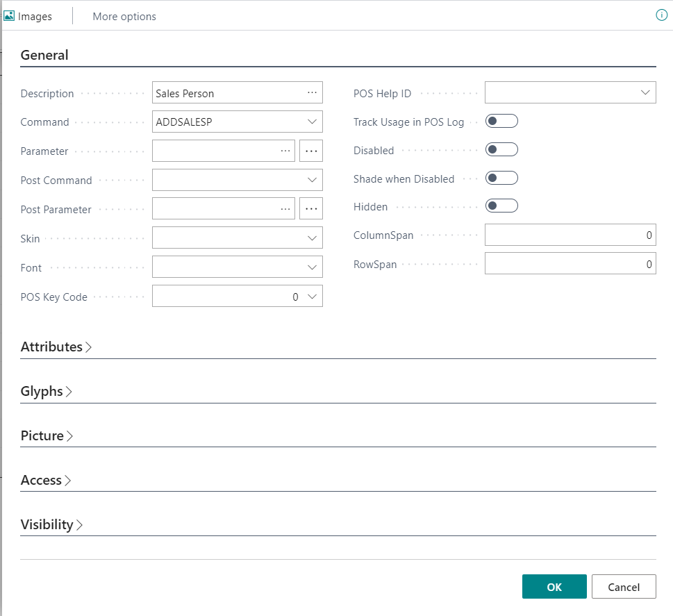Switch on Shade when Disabled

click(501, 178)
